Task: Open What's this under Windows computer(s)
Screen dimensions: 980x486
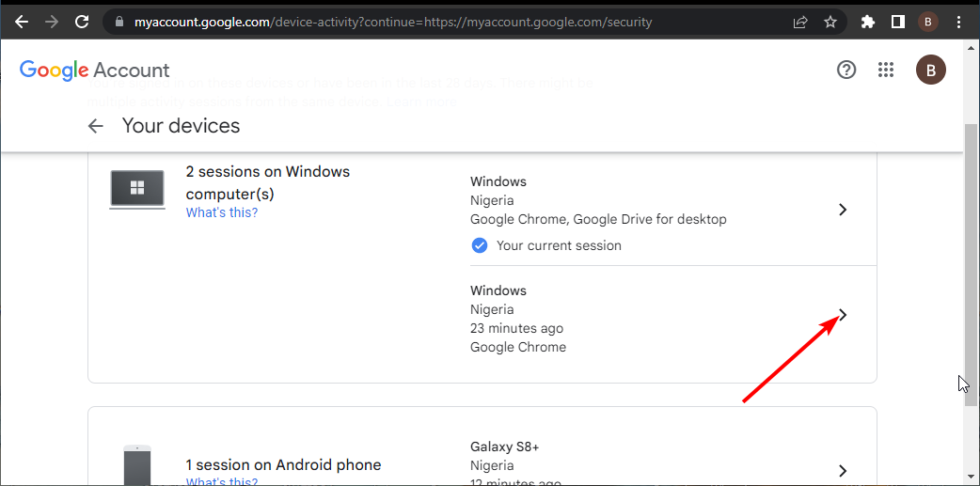Action: click(222, 212)
